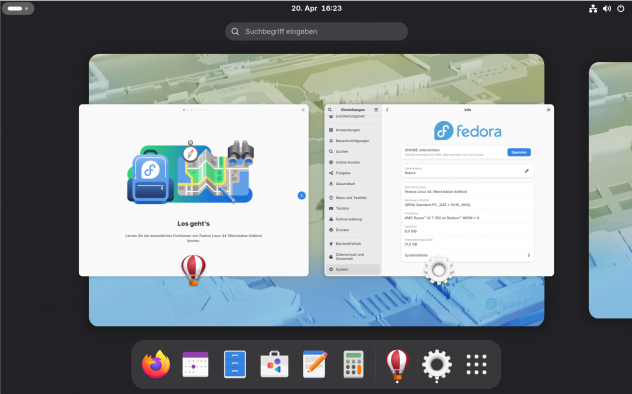Click the Einstellungen title in sidebar header

point(353,110)
